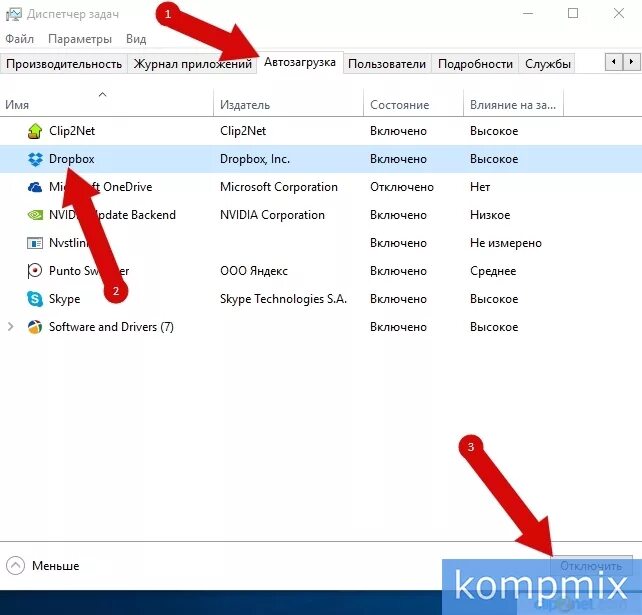This screenshot has width=642, height=615.
Task: Click the publisher cell Microsoft Corporation
Action: point(279,187)
